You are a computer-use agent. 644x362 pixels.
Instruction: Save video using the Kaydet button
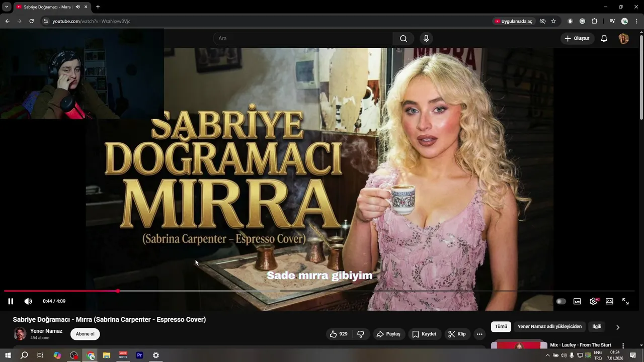(x=425, y=334)
